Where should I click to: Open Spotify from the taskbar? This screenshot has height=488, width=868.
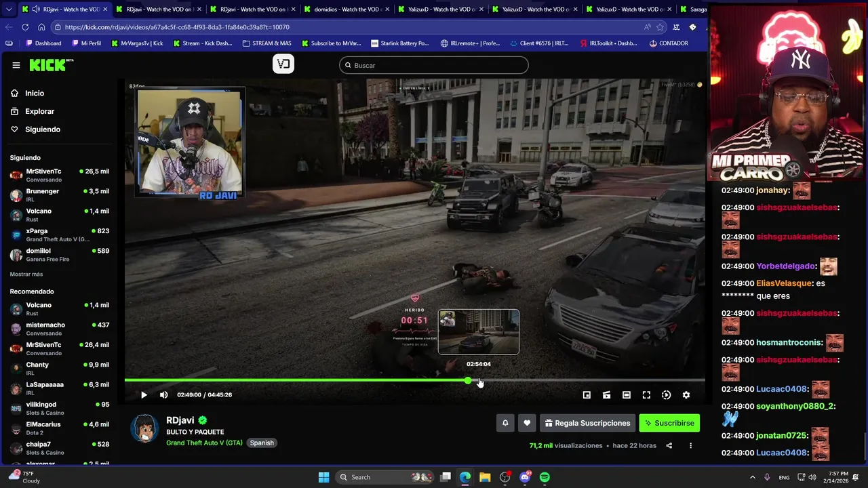point(545,477)
